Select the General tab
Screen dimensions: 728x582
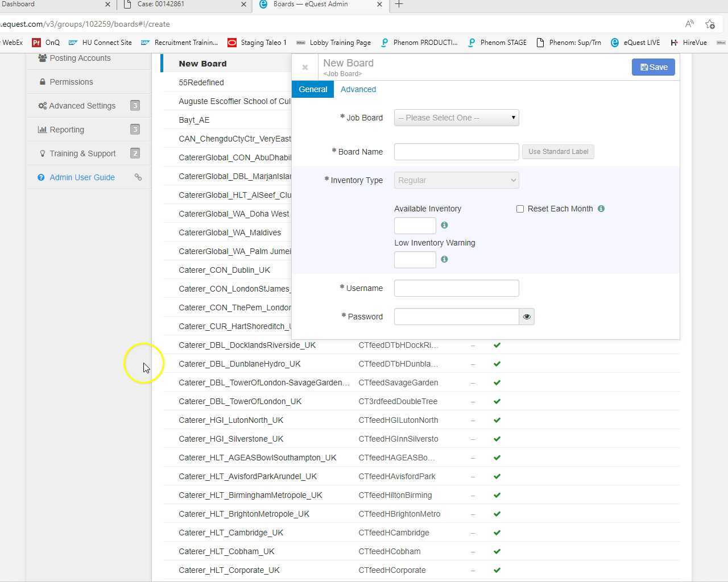[313, 89]
